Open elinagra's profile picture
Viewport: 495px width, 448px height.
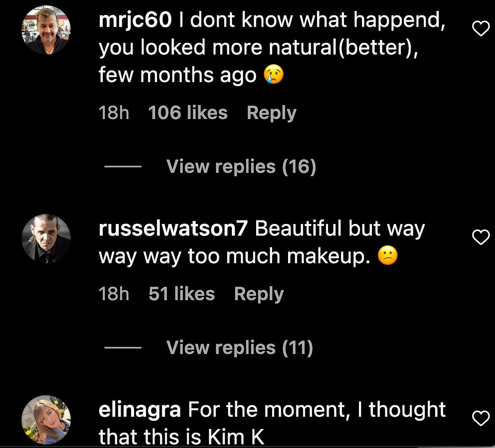pyautogui.click(x=46, y=420)
